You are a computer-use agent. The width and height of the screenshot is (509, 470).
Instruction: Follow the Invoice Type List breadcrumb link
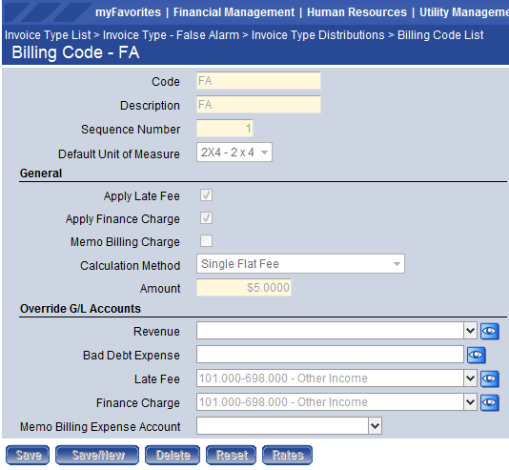coord(48,35)
